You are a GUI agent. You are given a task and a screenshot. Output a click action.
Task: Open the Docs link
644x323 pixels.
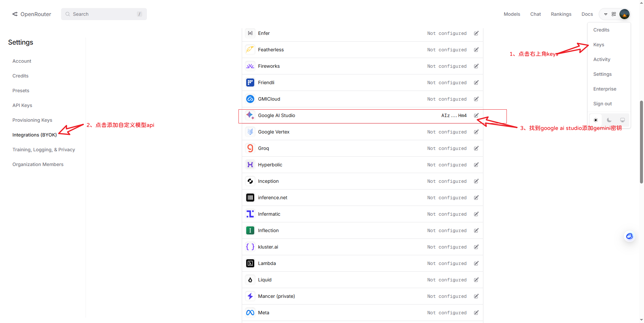point(587,14)
